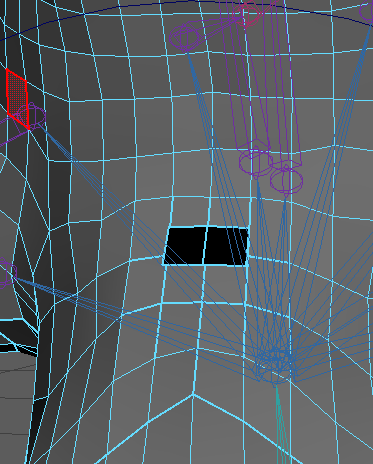This screenshot has width=373, height=464.
Task: Select the purple joint beside the red face
Action: [32, 115]
